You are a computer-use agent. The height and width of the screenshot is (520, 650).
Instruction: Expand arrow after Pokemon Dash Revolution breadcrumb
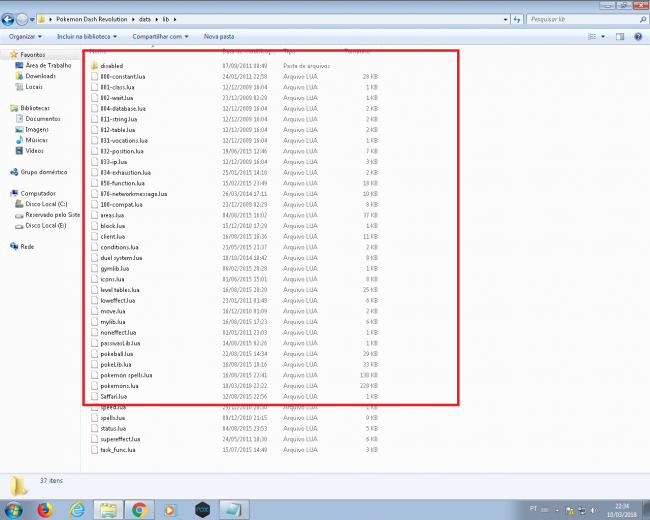click(x=133, y=19)
